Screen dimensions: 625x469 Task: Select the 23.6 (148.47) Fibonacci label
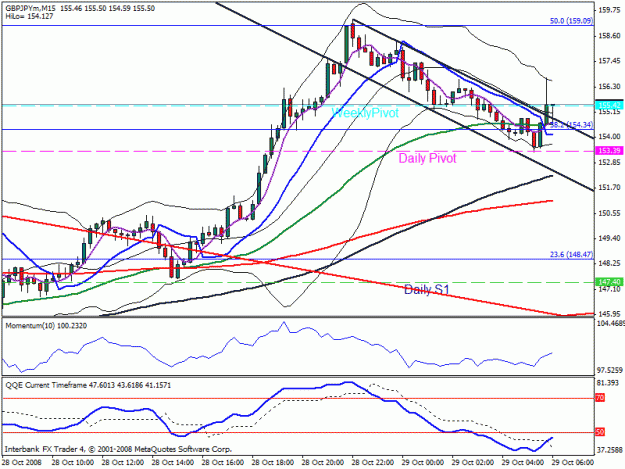[571, 254]
